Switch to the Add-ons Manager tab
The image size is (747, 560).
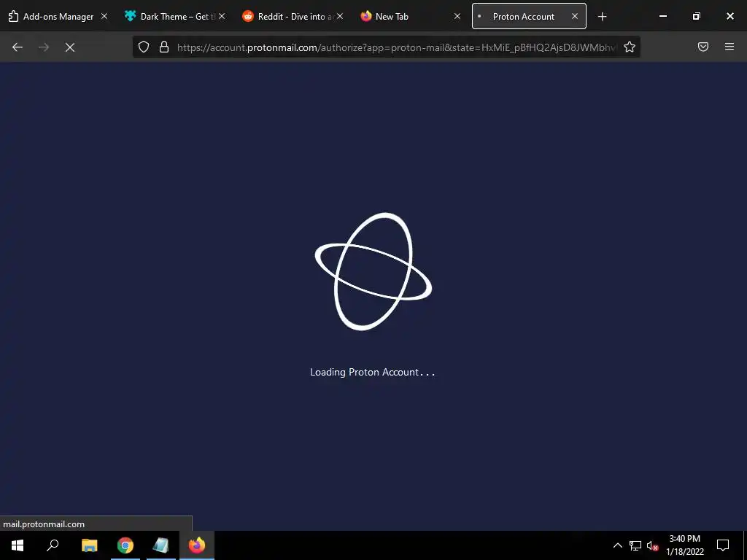(58, 17)
